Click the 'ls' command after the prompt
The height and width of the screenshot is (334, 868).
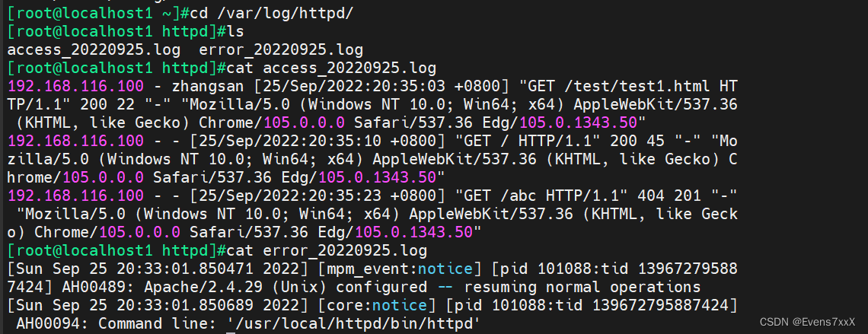(x=236, y=32)
